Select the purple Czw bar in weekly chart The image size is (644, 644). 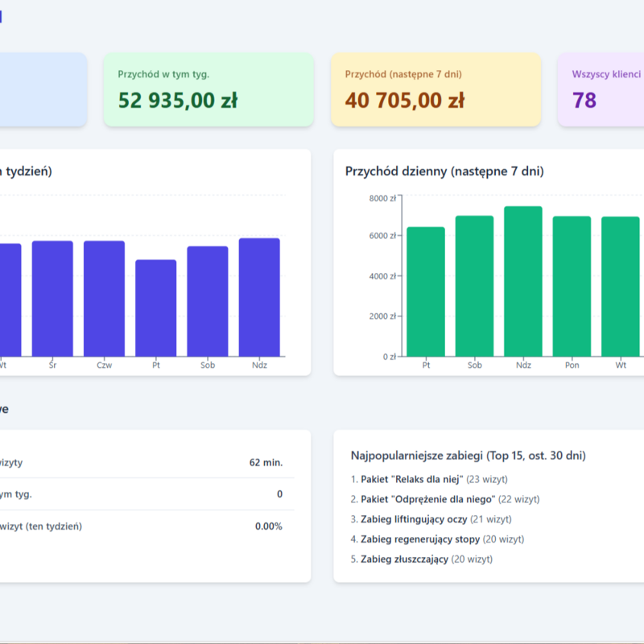[105, 299]
